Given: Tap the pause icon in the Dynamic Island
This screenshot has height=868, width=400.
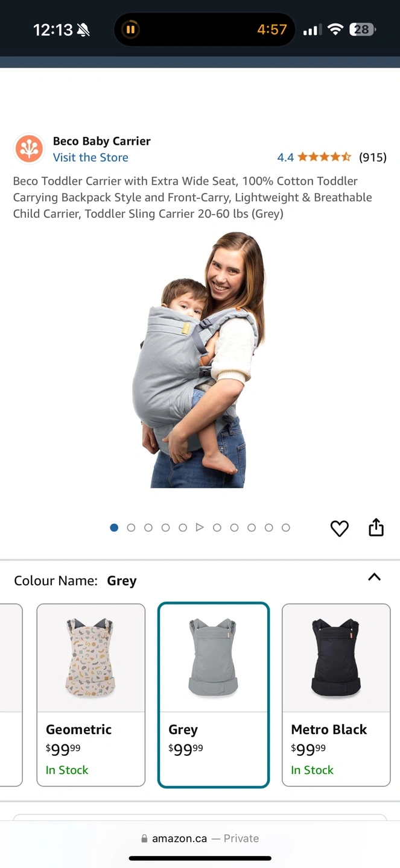Looking at the screenshot, I should tap(130, 29).
